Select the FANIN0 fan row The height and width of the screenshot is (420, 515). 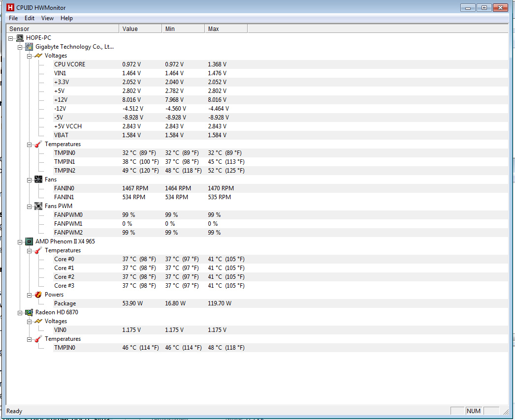click(x=281, y=188)
